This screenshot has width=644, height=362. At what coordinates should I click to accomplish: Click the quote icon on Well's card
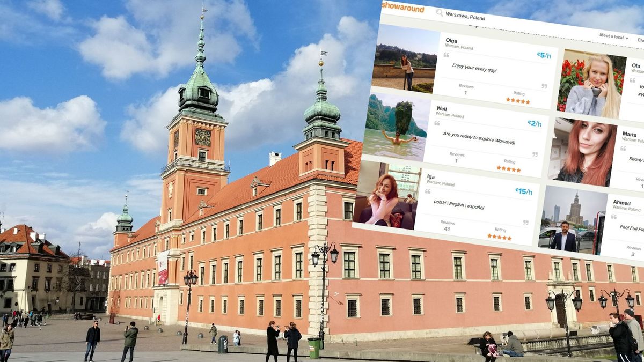tap(437, 122)
